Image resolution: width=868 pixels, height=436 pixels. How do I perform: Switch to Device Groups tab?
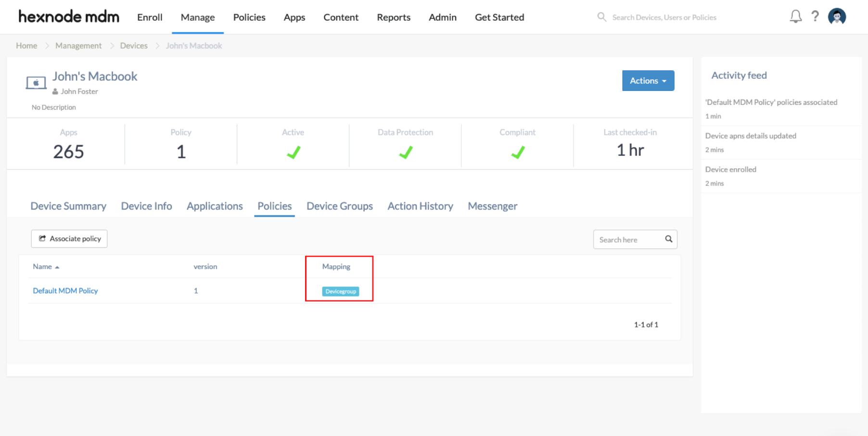[x=340, y=206]
